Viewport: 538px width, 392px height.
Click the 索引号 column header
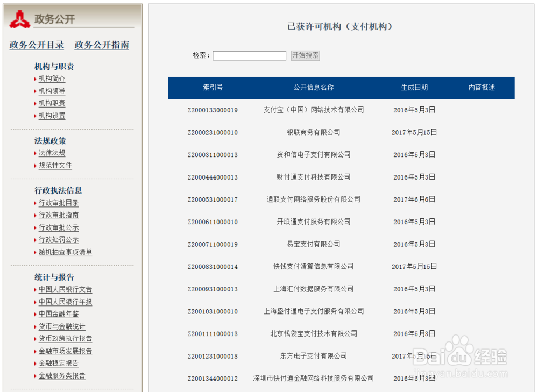pos(213,88)
